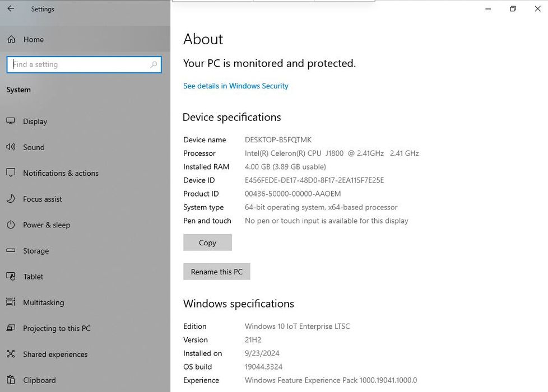The width and height of the screenshot is (548, 392).
Task: Open Clipboard settings
Action: 85,380
